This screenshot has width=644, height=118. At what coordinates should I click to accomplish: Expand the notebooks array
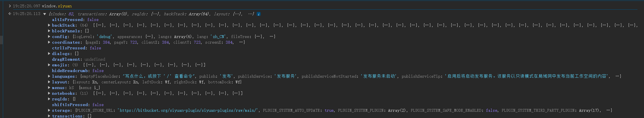click(x=49, y=93)
